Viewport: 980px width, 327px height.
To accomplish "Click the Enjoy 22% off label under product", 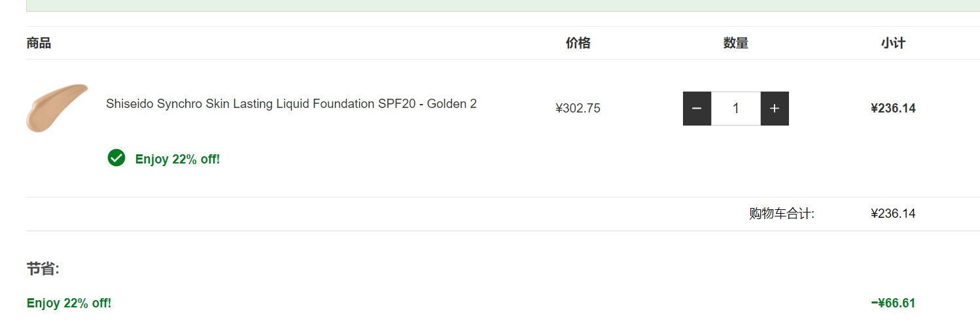I will pos(177,159).
